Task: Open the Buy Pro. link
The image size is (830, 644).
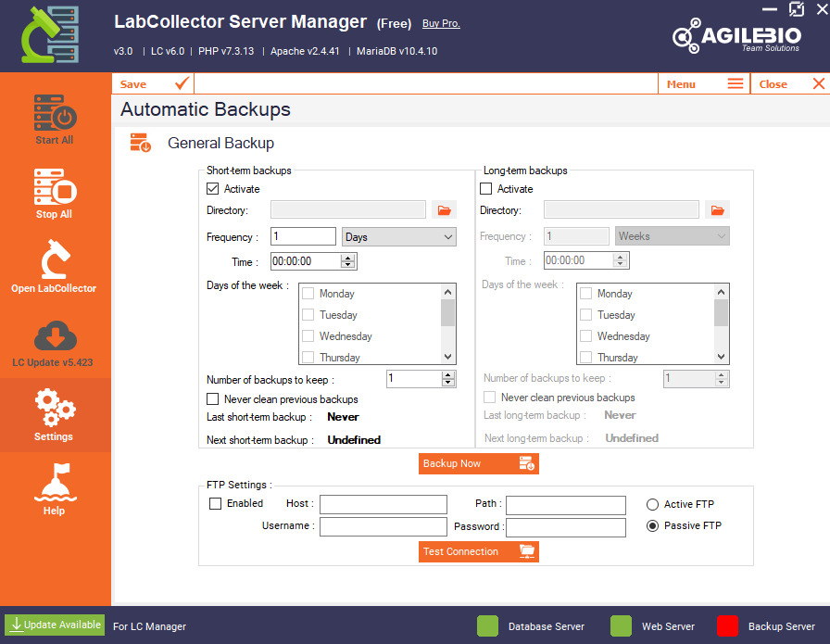Action: click(x=441, y=23)
